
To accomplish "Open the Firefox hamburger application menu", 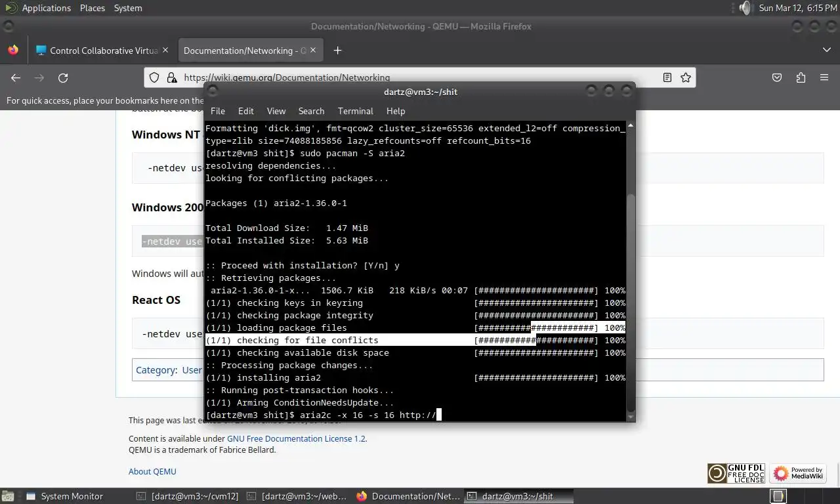I will click(824, 77).
